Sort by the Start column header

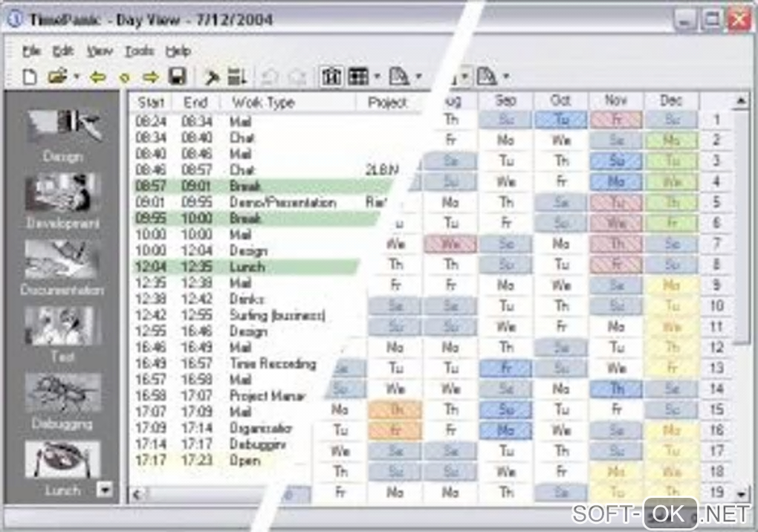click(152, 103)
